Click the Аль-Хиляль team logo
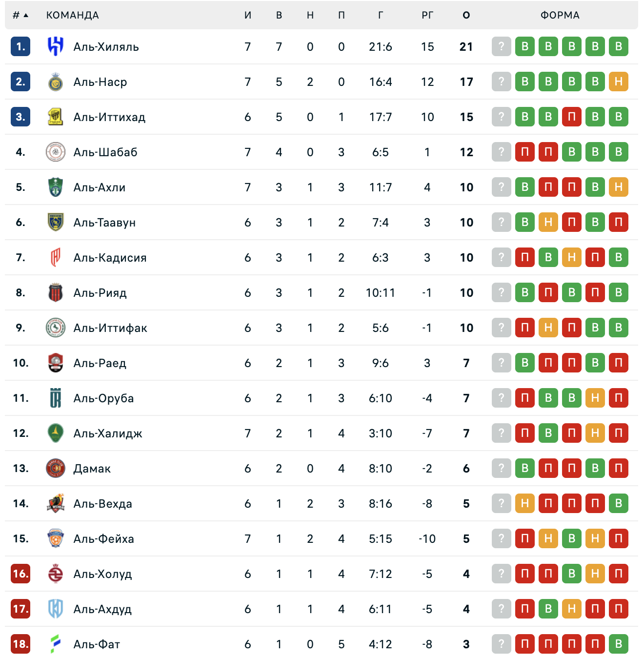This screenshot has height=660, width=644. (x=56, y=46)
